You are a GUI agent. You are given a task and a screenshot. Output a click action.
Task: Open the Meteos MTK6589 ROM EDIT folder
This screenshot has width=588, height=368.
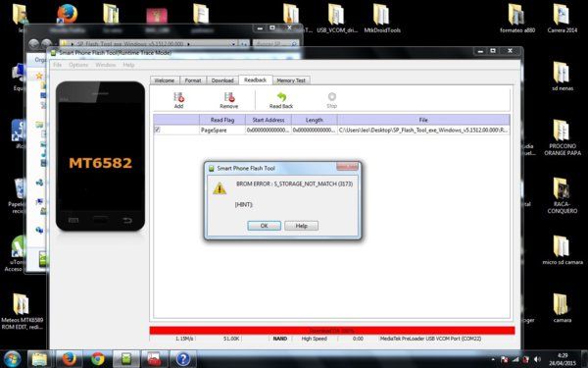[x=22, y=311]
